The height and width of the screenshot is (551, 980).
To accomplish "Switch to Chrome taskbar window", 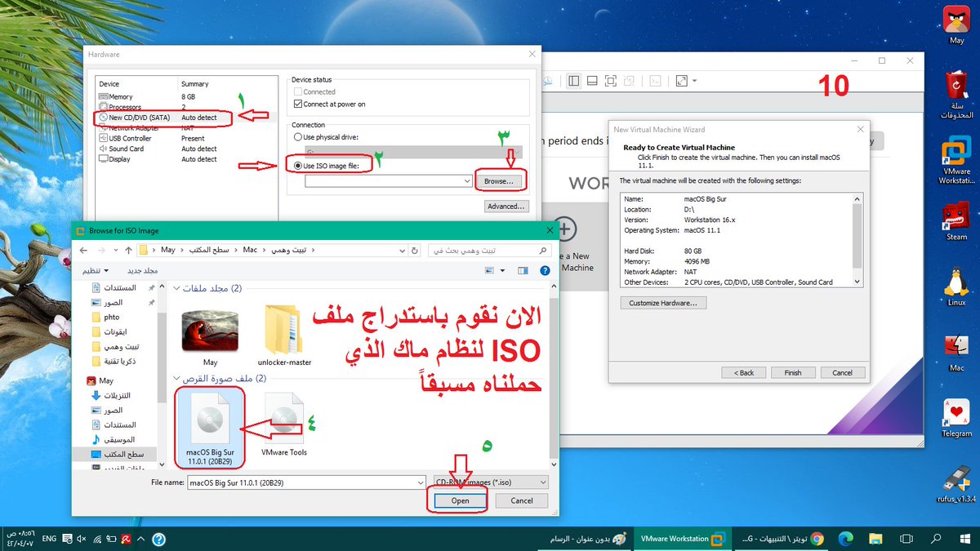I will pyautogui.click(x=780, y=539).
